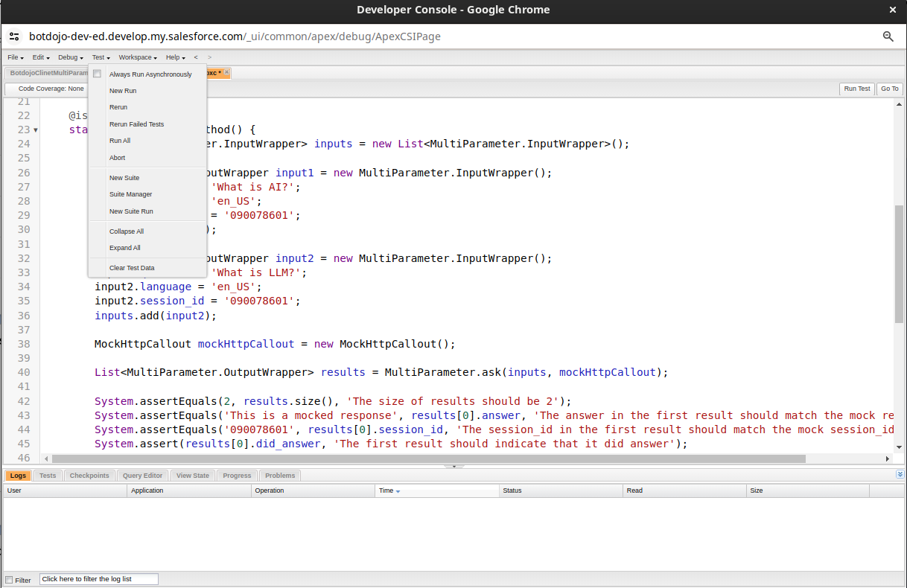The image size is (907, 588).
Task: Close the open Test menu
Action: click(x=101, y=57)
